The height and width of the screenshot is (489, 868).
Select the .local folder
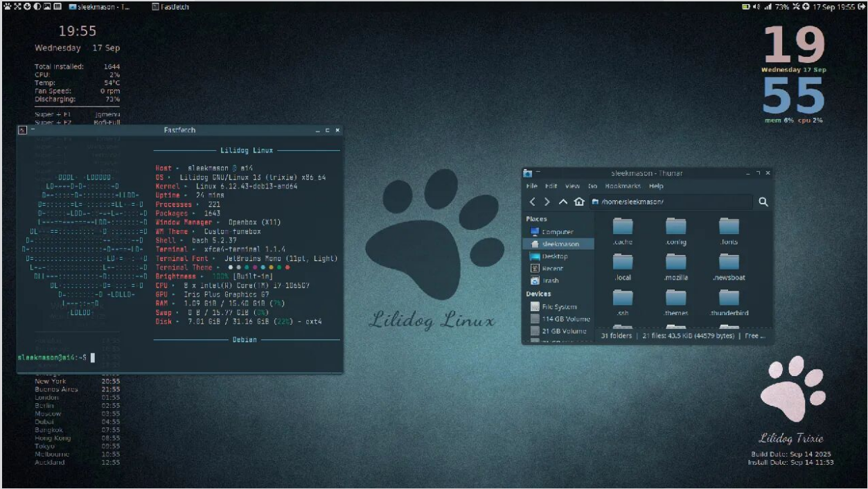[623, 267]
